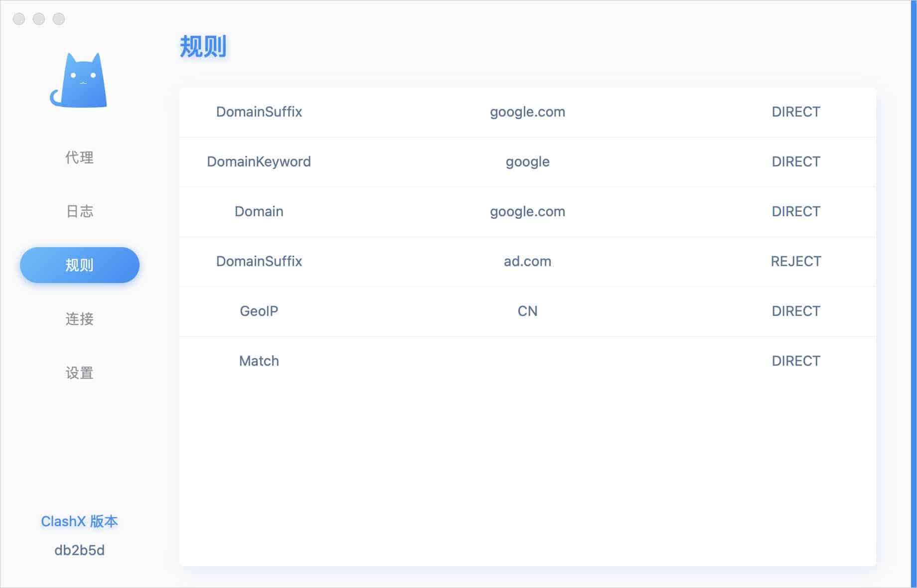The width and height of the screenshot is (917, 588).
Task: Click the db2b5d version hash
Action: [x=79, y=550]
